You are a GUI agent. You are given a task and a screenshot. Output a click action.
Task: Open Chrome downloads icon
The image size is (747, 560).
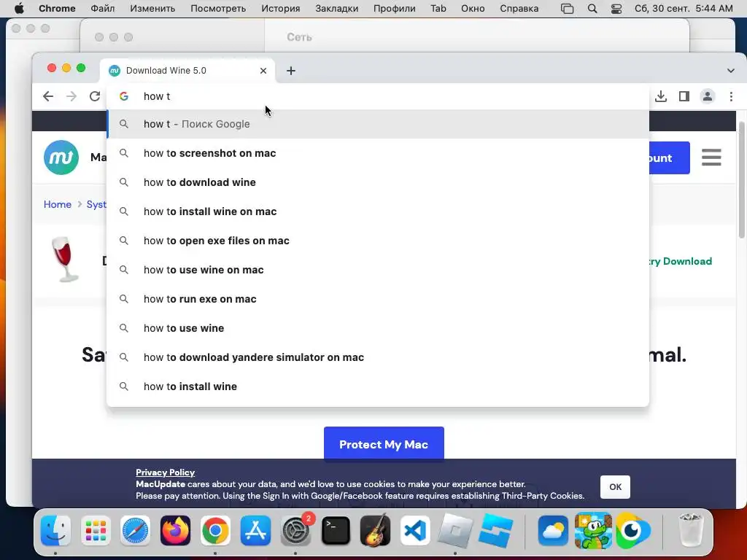[661, 96]
